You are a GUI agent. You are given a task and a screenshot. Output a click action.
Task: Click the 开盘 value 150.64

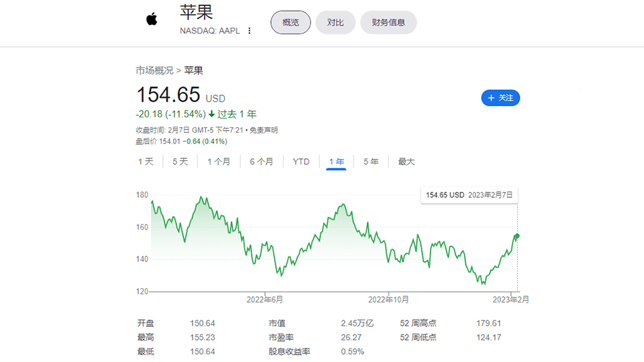(x=203, y=323)
